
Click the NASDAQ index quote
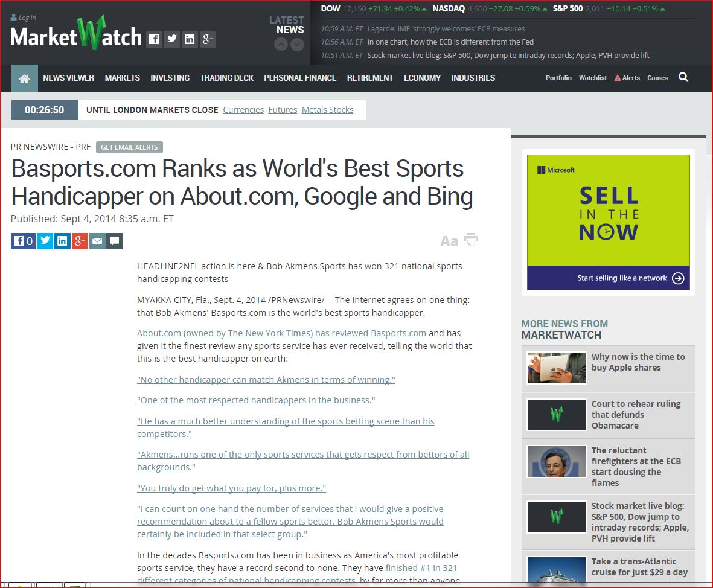click(490, 8)
